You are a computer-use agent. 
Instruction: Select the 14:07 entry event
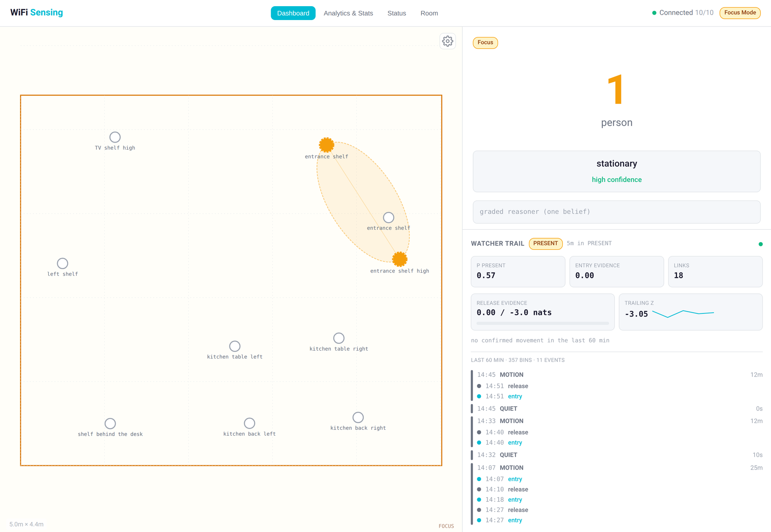500,479
